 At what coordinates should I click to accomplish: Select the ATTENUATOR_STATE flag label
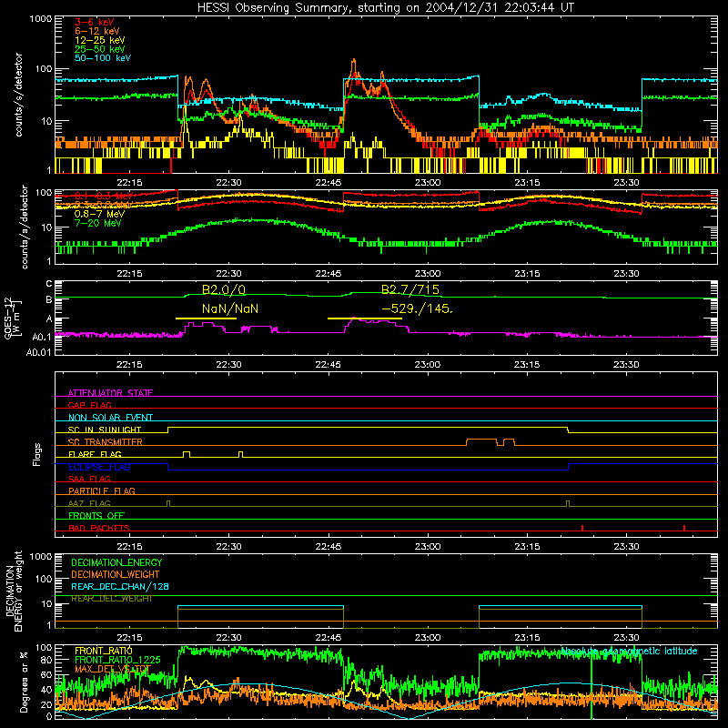pos(110,393)
